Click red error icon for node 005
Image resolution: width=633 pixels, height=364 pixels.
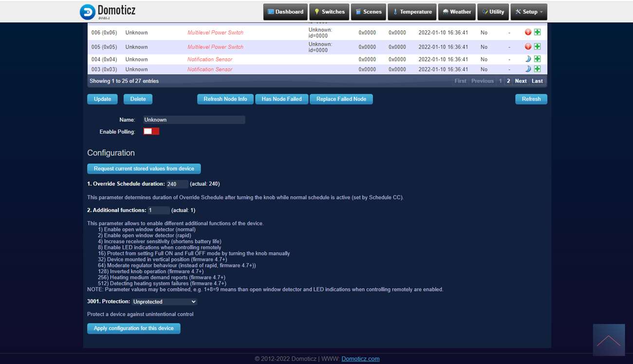pyautogui.click(x=528, y=47)
